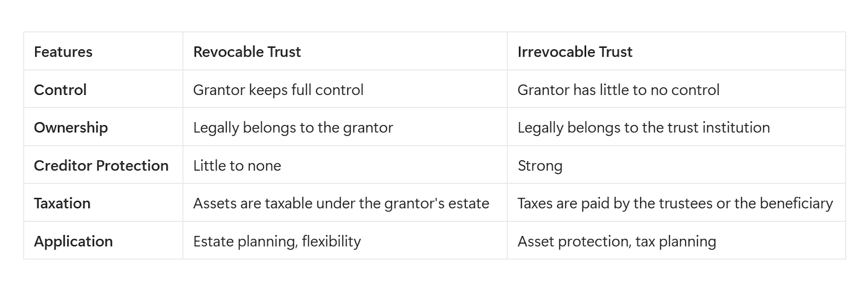The image size is (868, 287).
Task: Click "Assets are taxable under the grantor's estate"
Action: click(341, 203)
